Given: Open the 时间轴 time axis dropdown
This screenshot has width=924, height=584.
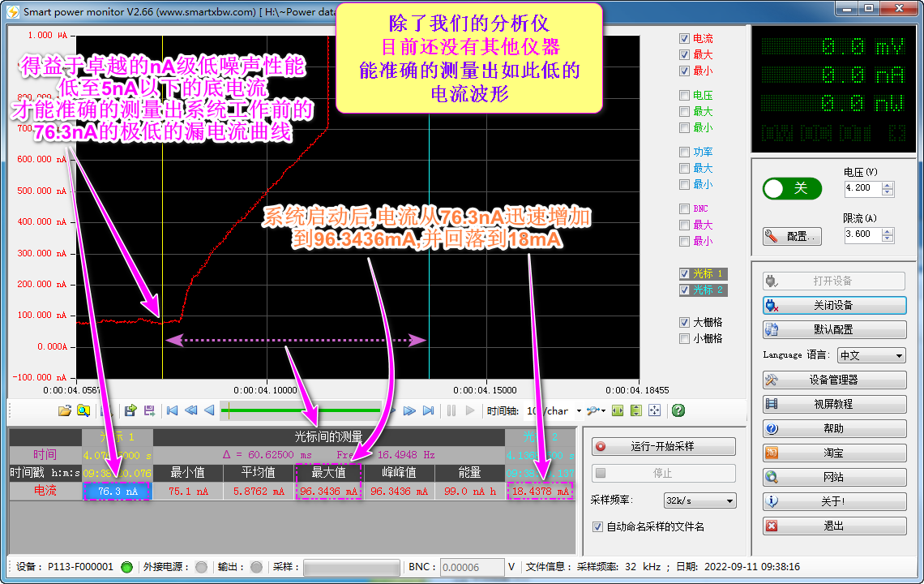Looking at the screenshot, I should click(579, 410).
